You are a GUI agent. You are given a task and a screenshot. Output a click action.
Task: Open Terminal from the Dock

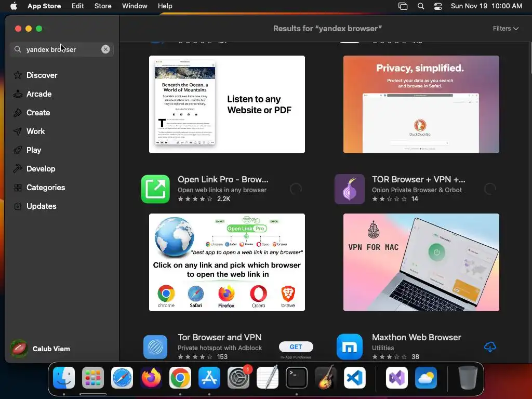tap(297, 378)
